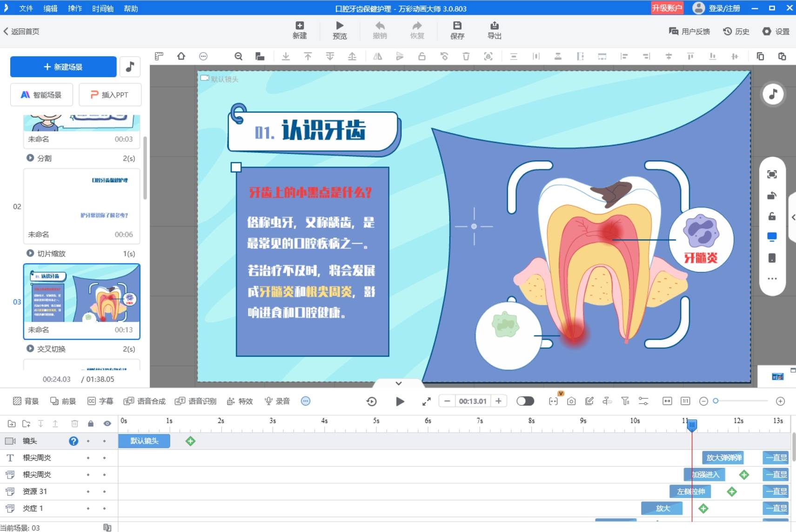Click the timeline camera snapshot icon
Image resolution: width=796 pixels, height=532 pixels.
571,401
